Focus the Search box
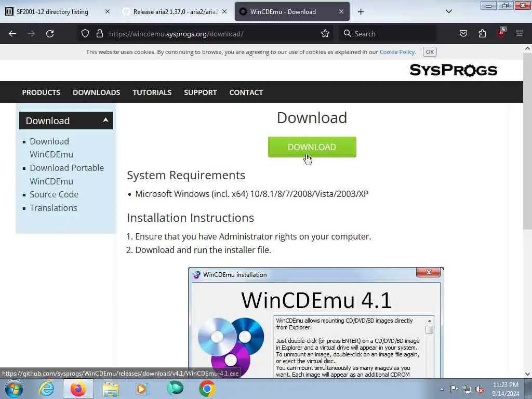532x399 pixels. pyautogui.click(x=389, y=34)
